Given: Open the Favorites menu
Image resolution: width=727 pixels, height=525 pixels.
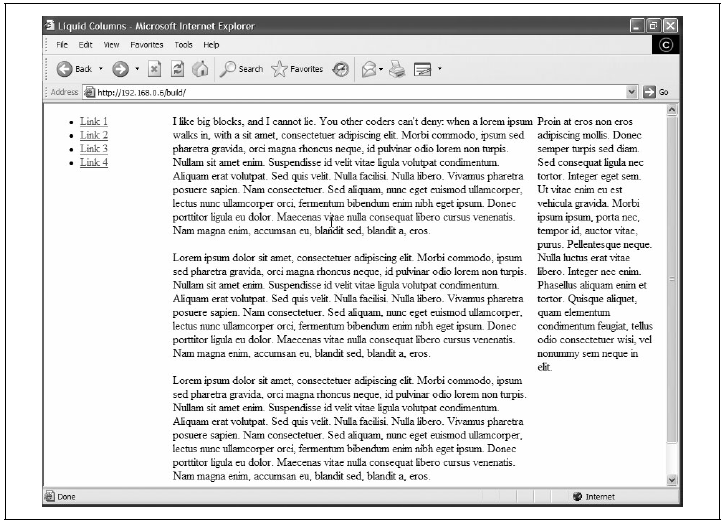Looking at the screenshot, I should tap(147, 45).
